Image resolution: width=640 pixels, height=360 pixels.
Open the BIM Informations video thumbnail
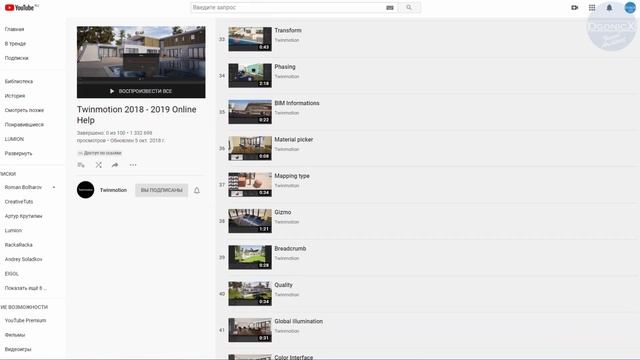pyautogui.click(x=250, y=112)
